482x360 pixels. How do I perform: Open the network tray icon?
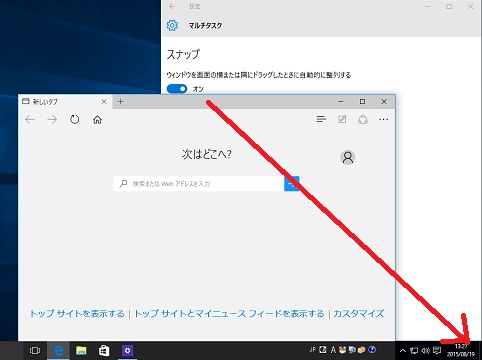pos(414,351)
